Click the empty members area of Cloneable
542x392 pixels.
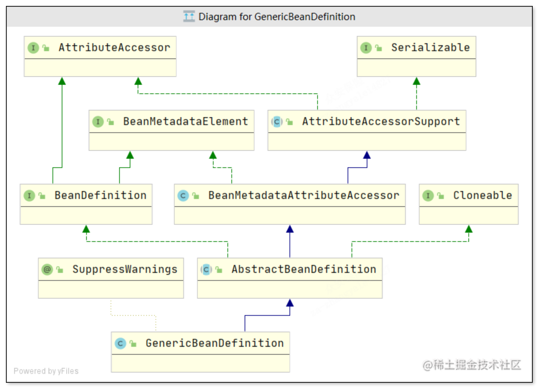click(x=468, y=215)
